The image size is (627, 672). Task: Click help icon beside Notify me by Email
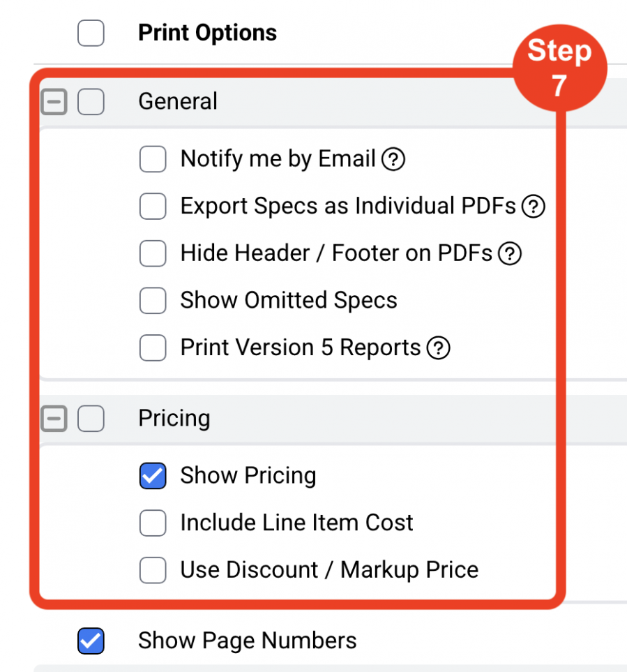click(393, 160)
